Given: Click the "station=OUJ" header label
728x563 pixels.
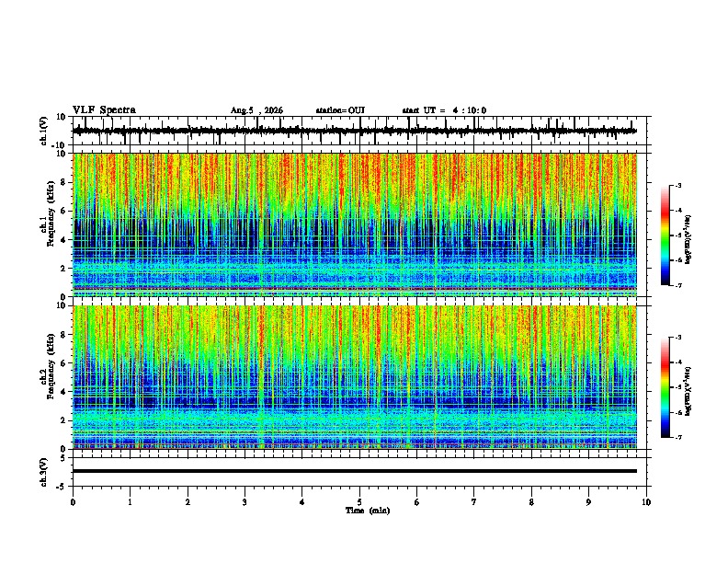Looking at the screenshot, I should (340, 110).
